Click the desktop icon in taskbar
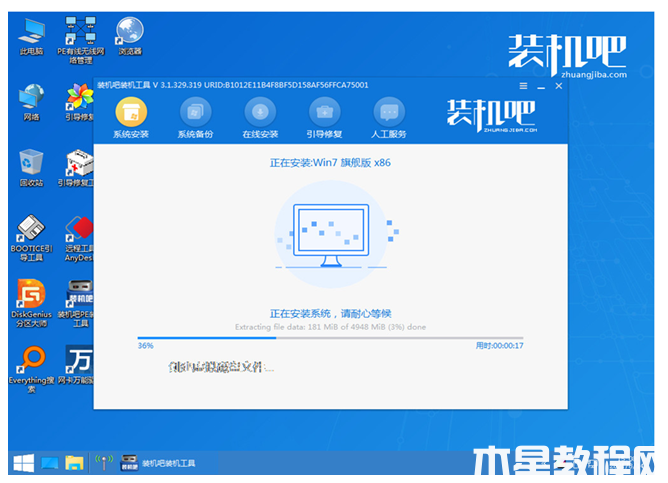 pos(49,463)
